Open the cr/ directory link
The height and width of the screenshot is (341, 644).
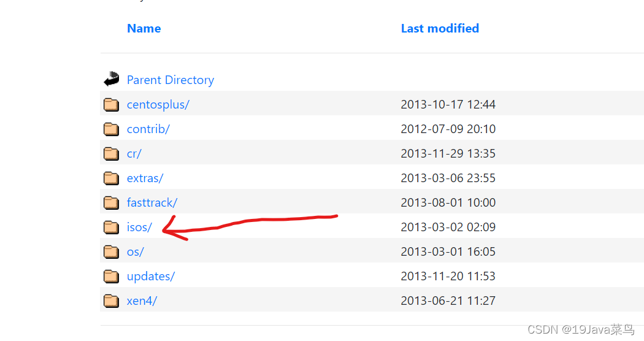134,154
